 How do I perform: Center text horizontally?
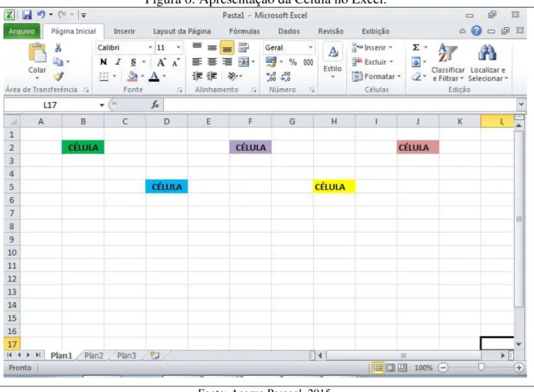tap(212, 62)
